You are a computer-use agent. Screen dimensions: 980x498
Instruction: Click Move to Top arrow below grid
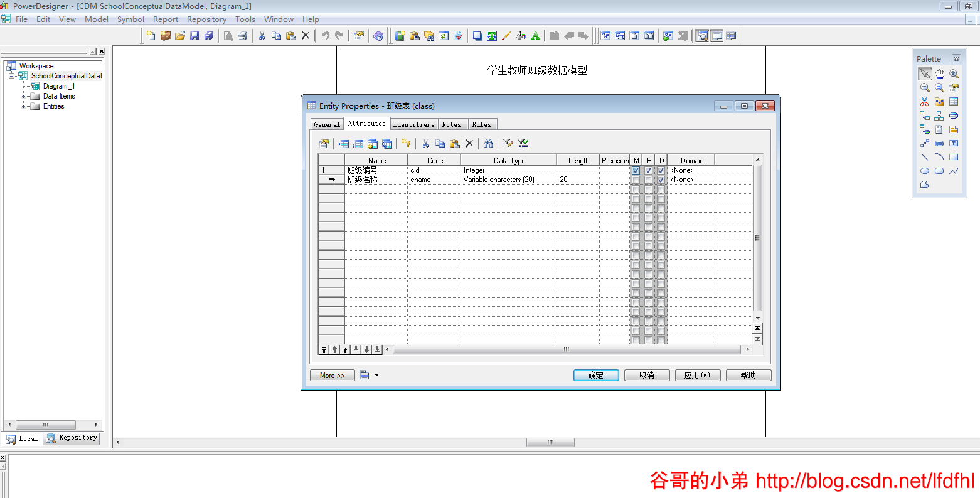(x=324, y=349)
